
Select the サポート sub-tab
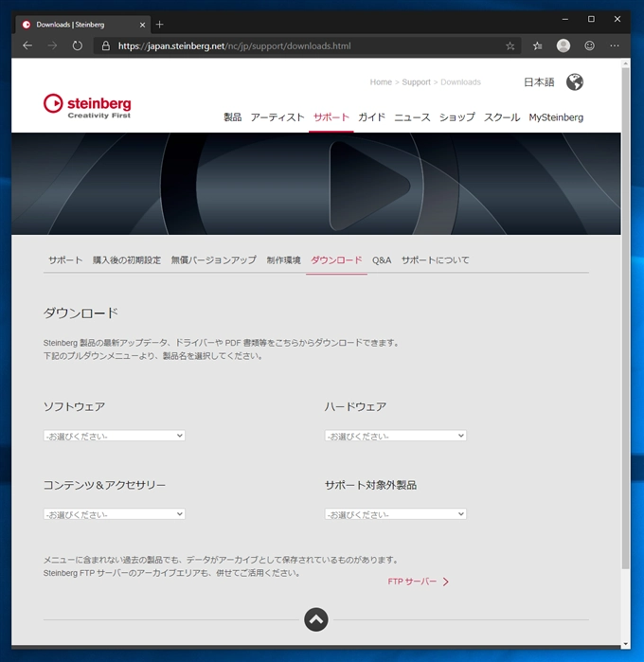point(65,260)
